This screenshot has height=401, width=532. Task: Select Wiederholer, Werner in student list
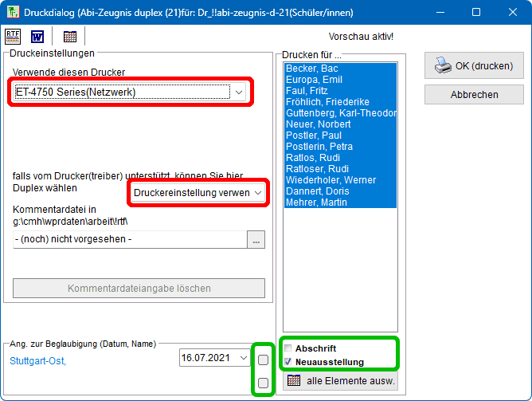click(x=331, y=180)
